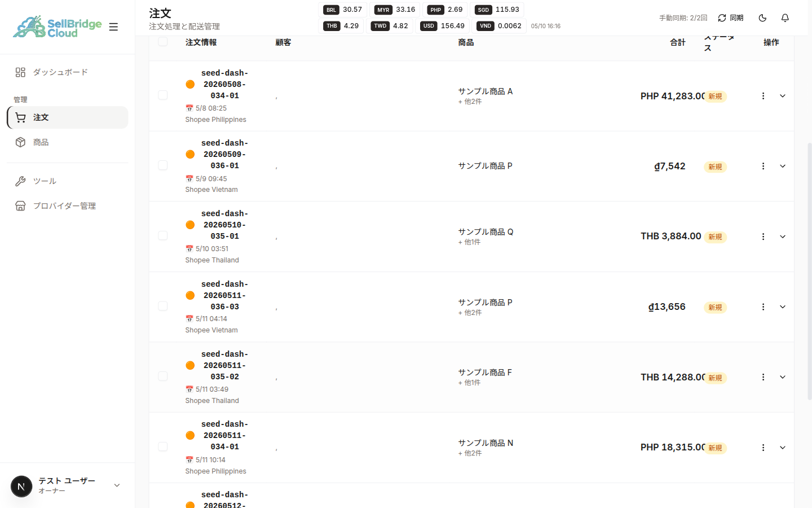This screenshot has height=508, width=812.
Task: Open ダッシュボード in the sidebar
Action: [68, 72]
